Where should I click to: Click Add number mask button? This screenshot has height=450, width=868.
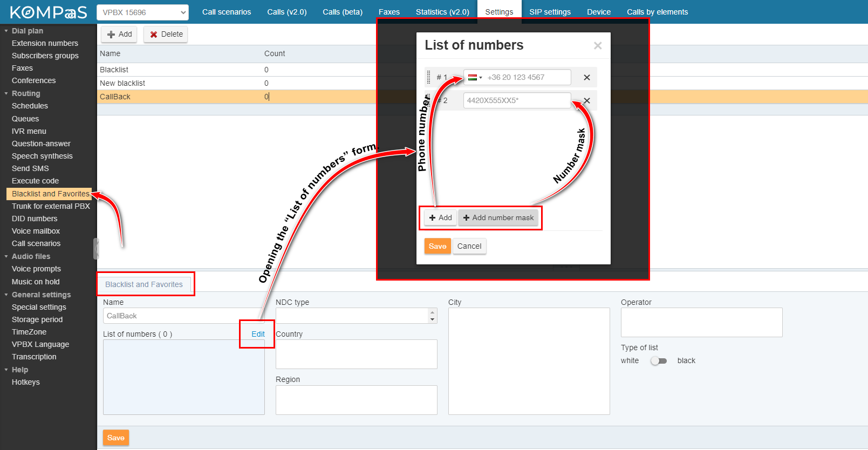point(498,217)
